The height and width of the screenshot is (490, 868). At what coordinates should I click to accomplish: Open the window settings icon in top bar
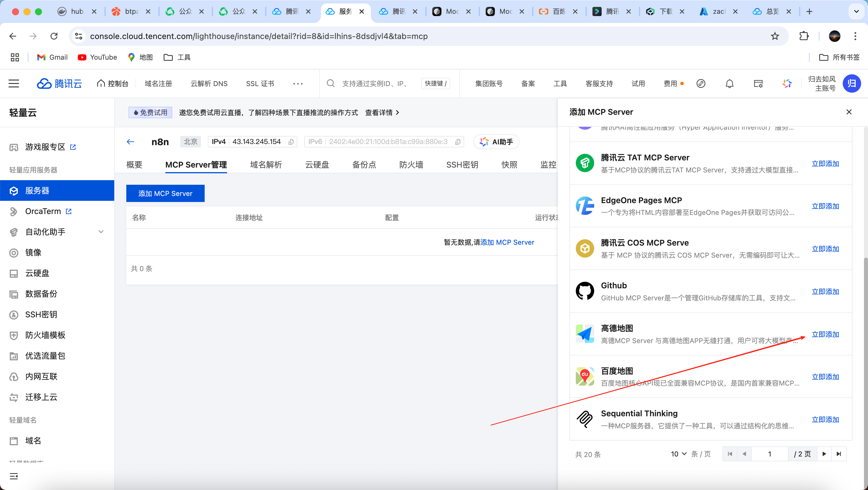[x=758, y=83]
